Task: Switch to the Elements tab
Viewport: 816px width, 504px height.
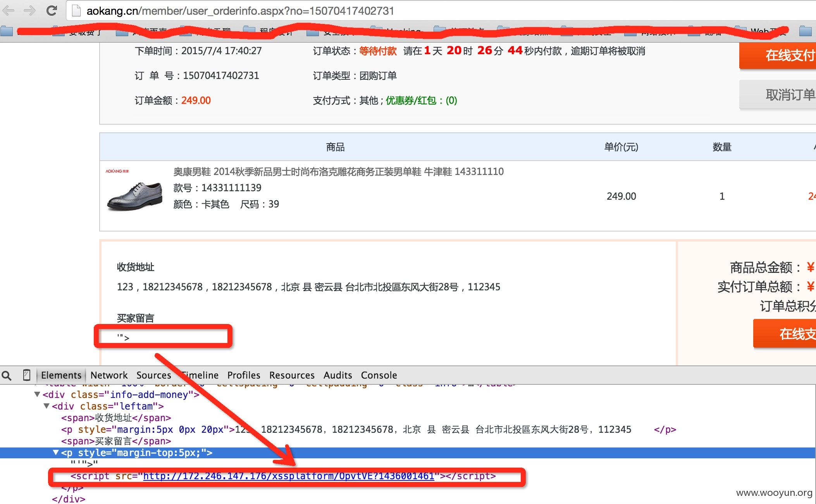Action: (61, 375)
